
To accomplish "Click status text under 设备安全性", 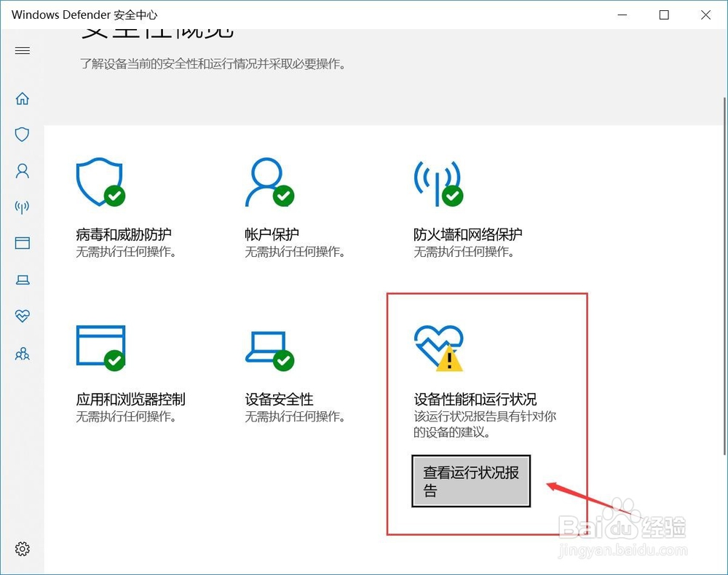I will (295, 417).
